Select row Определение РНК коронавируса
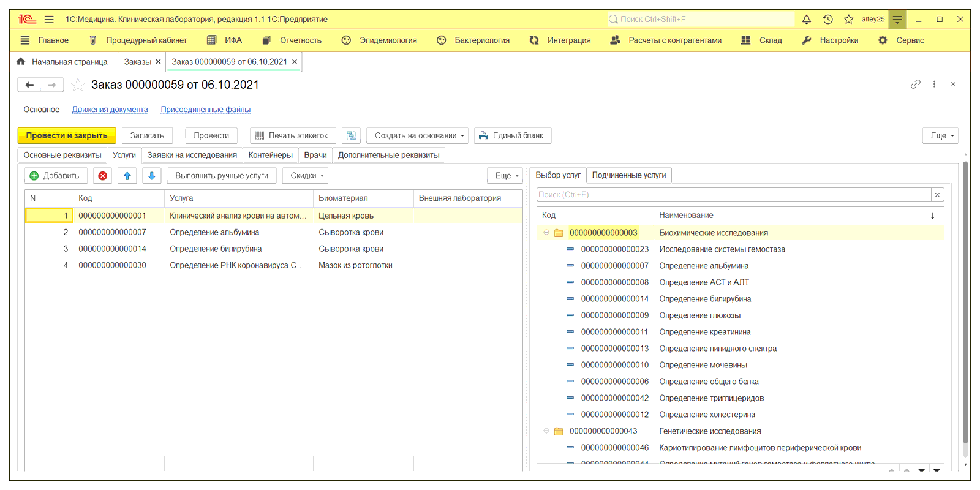 pos(273,265)
